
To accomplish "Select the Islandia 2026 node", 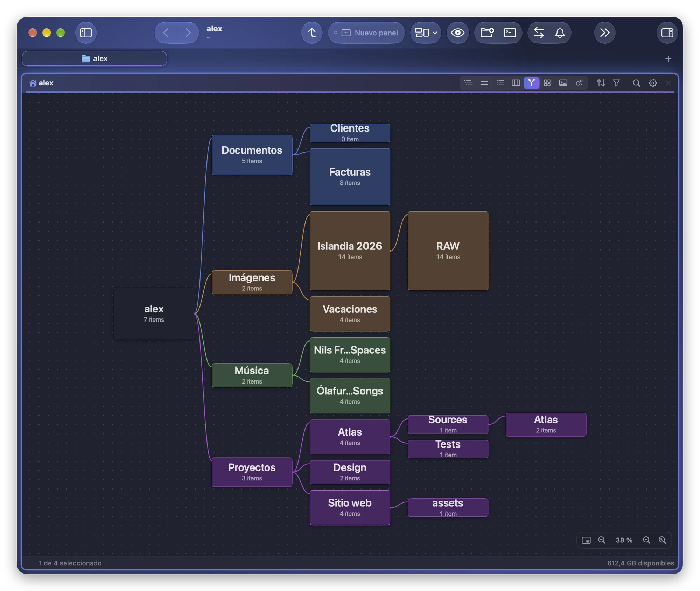I will [x=350, y=251].
